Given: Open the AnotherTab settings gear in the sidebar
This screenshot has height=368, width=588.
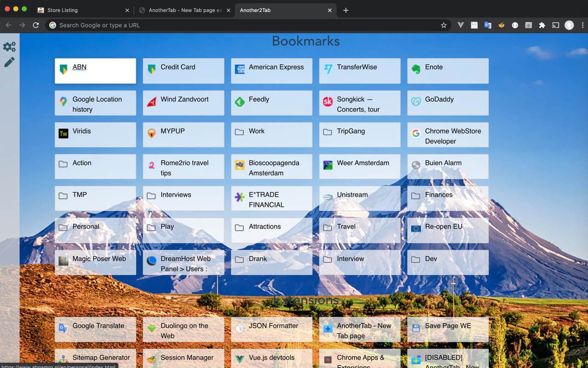Looking at the screenshot, I should pyautogui.click(x=9, y=46).
